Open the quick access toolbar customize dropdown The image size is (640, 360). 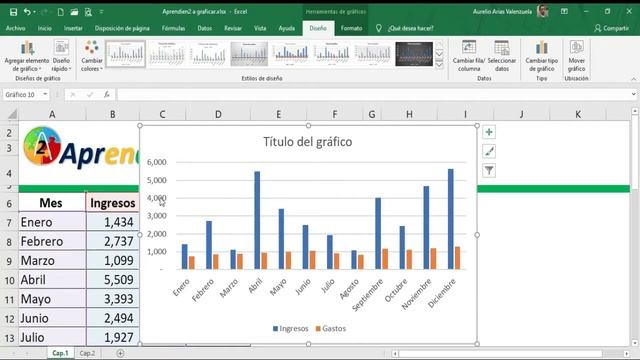tap(102, 12)
